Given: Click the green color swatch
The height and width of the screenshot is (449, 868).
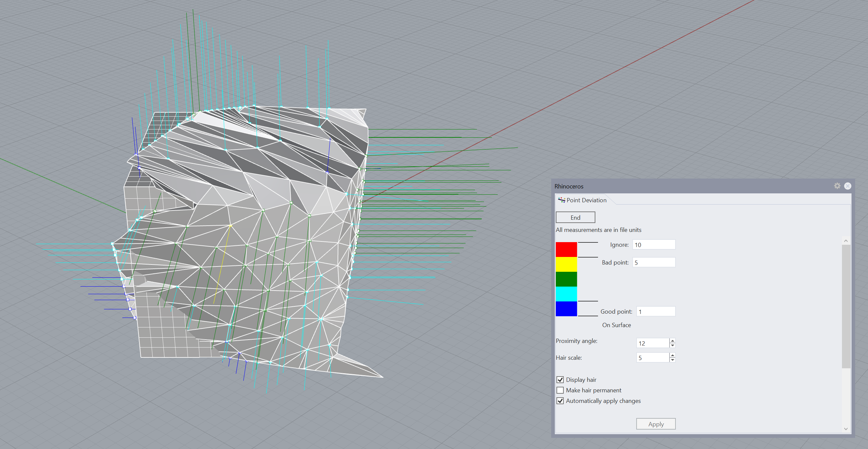Looking at the screenshot, I should tap(566, 279).
